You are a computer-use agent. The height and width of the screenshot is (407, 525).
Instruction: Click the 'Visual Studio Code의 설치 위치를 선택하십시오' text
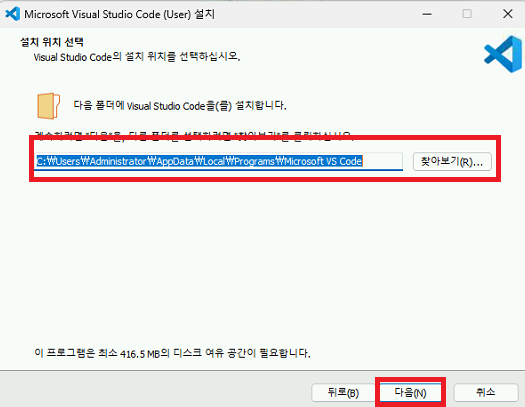[x=137, y=57]
